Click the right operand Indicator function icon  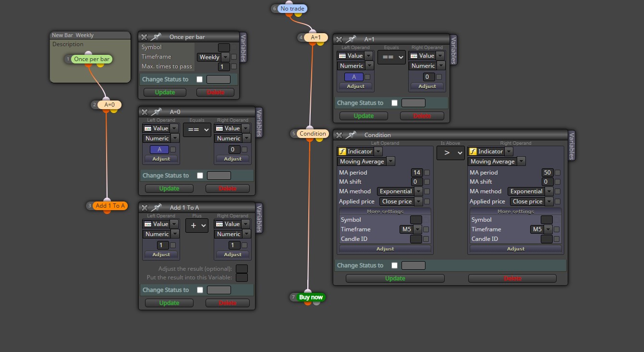[473, 151]
